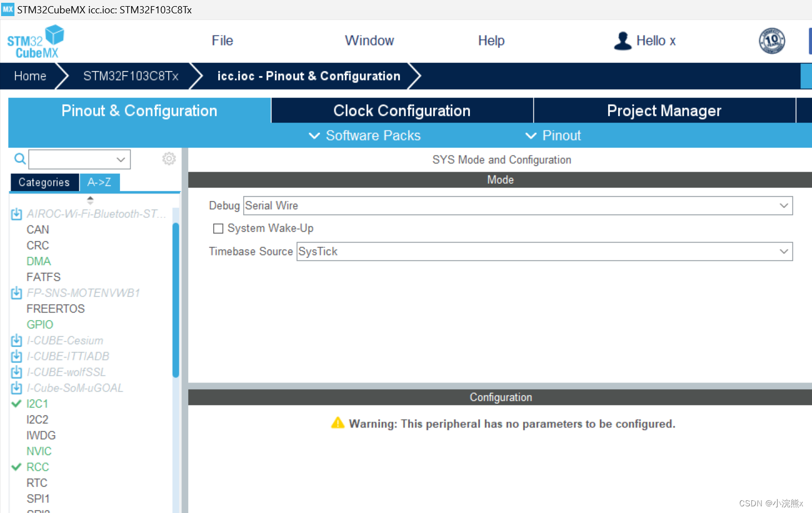
Task: Select I-CUBE-wolfSSL pack entry
Action: click(x=66, y=372)
